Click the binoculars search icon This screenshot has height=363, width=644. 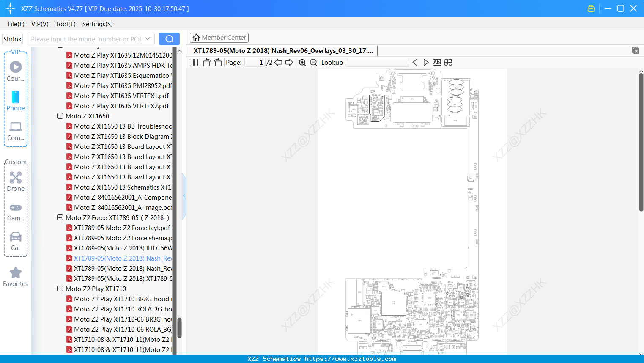(x=448, y=63)
